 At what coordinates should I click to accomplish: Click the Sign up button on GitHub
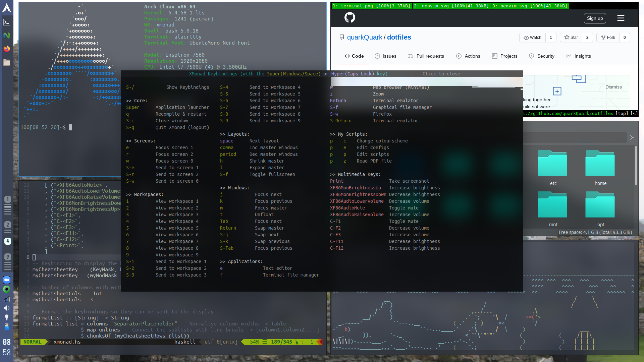595,18
